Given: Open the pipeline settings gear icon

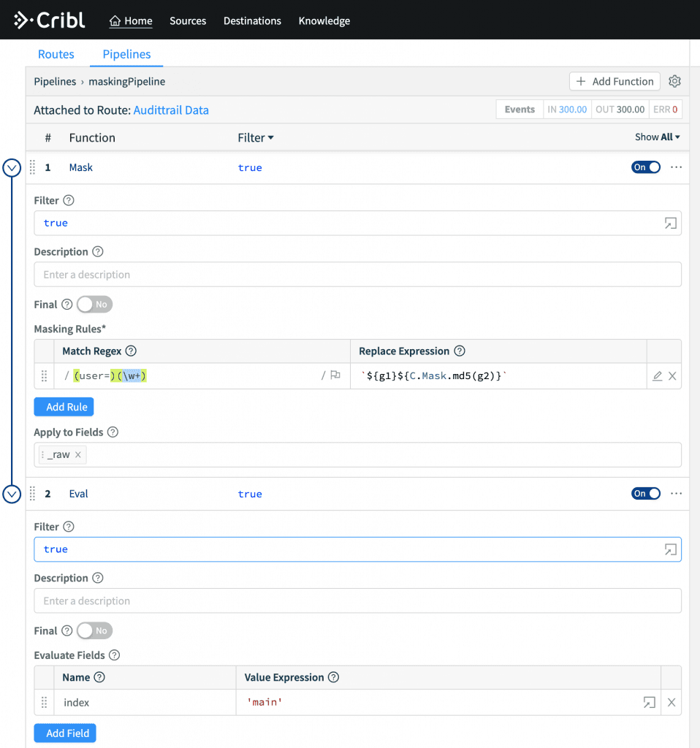Looking at the screenshot, I should 674,81.
